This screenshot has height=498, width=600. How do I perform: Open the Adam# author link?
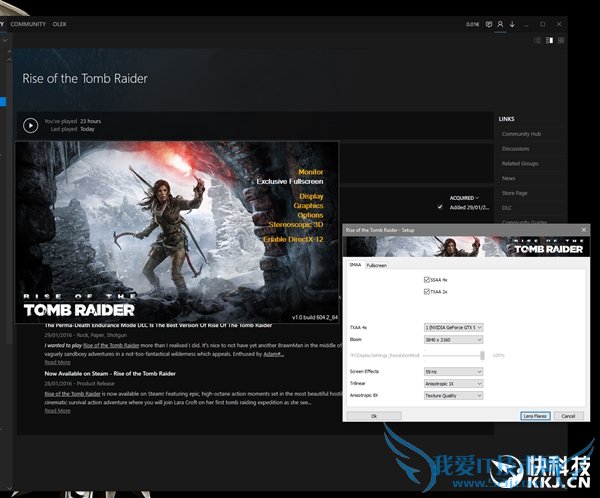pos(274,354)
